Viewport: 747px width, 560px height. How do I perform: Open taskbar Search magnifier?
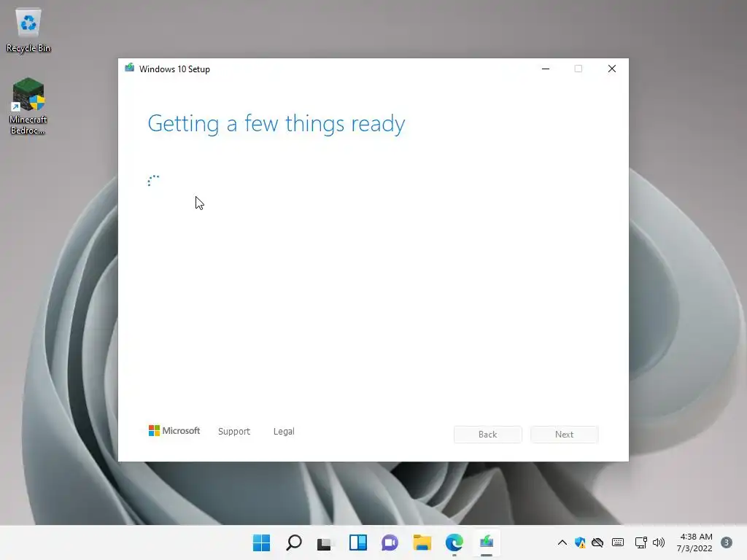(293, 542)
